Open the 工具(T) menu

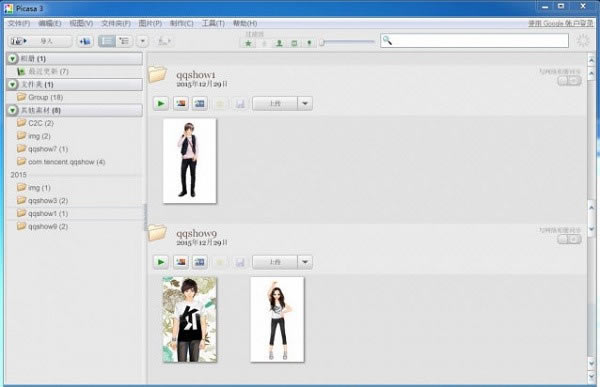click(213, 23)
